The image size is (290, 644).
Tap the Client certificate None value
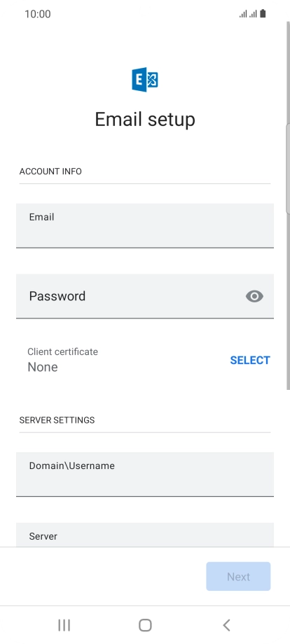click(42, 367)
